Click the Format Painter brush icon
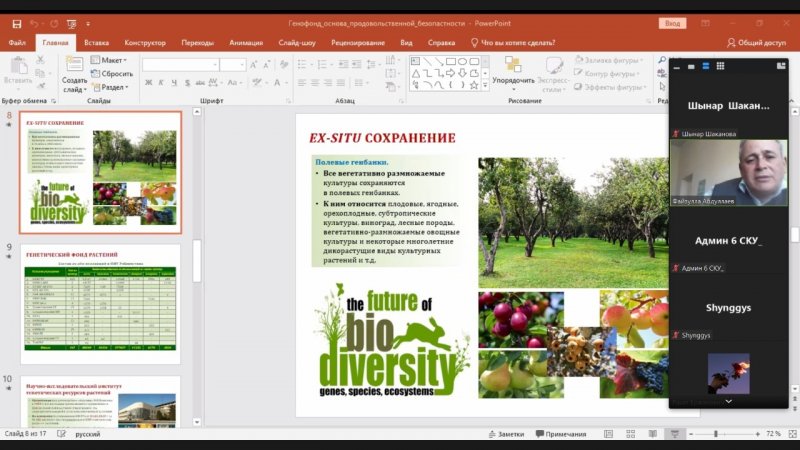 click(41, 86)
